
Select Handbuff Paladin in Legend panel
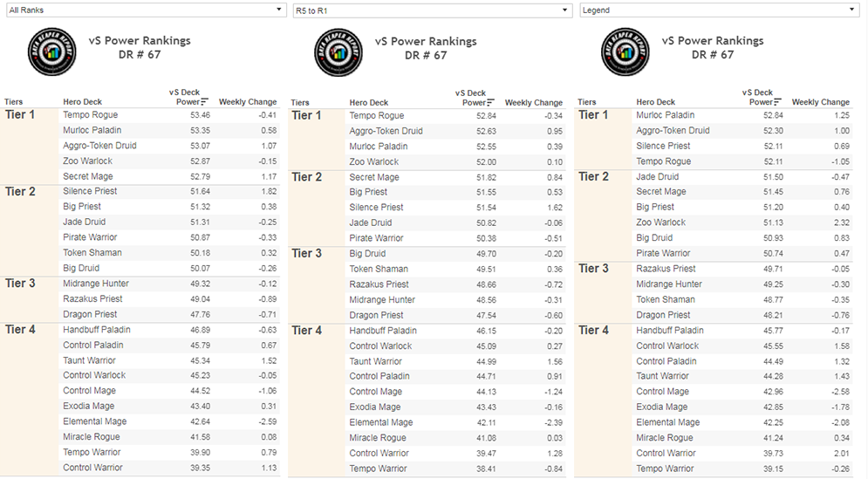[x=670, y=330]
